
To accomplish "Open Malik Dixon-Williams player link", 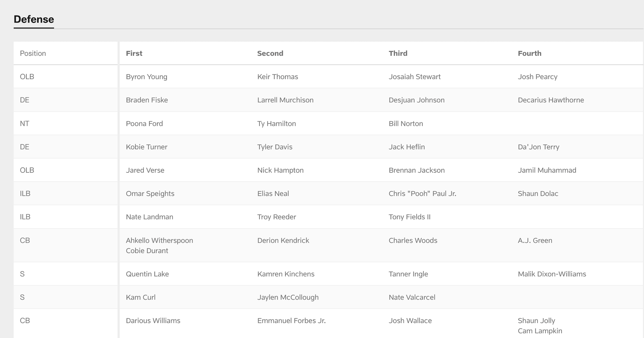I will (552, 274).
